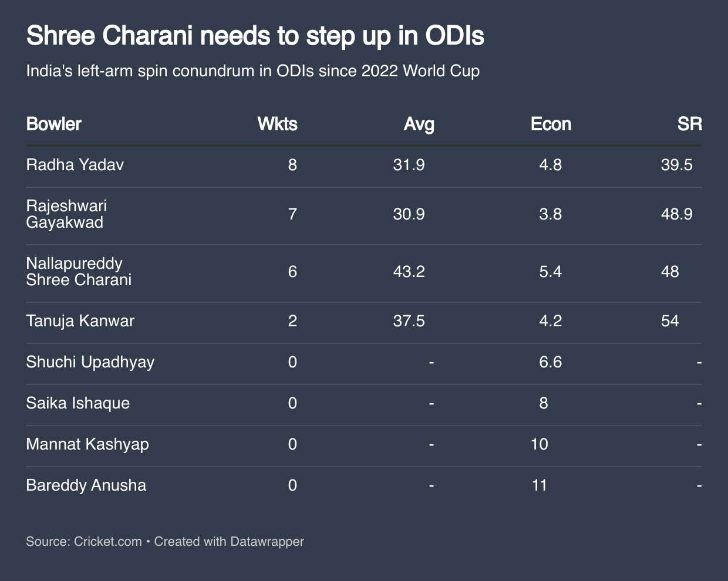Click the SR column header
The width and height of the screenshot is (728, 581).
pyautogui.click(x=689, y=124)
